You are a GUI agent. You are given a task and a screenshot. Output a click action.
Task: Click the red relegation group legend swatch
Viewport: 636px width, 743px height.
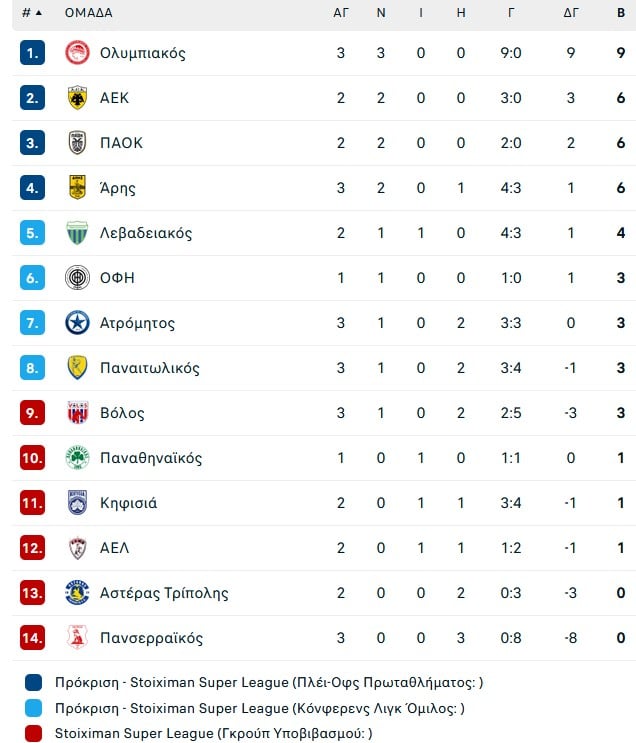pos(33,733)
